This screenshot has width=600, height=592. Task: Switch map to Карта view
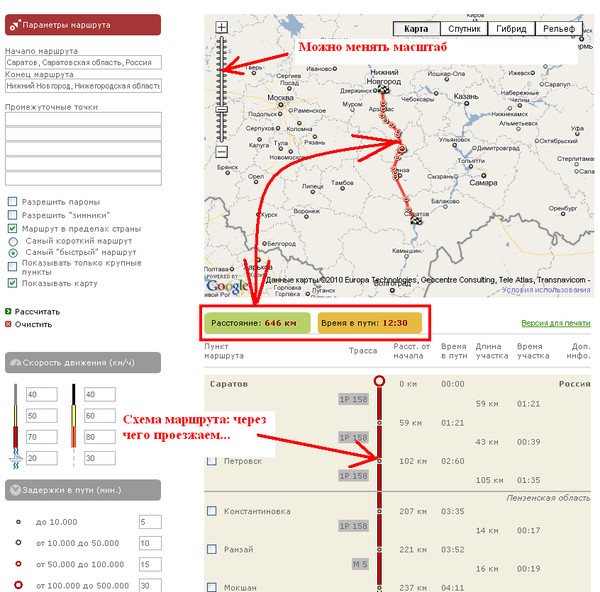click(x=416, y=29)
